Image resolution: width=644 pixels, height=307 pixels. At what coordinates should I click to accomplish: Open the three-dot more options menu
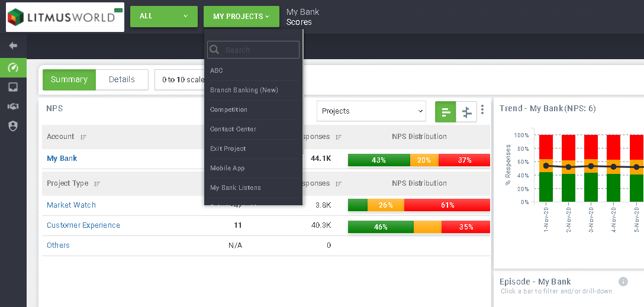482,109
